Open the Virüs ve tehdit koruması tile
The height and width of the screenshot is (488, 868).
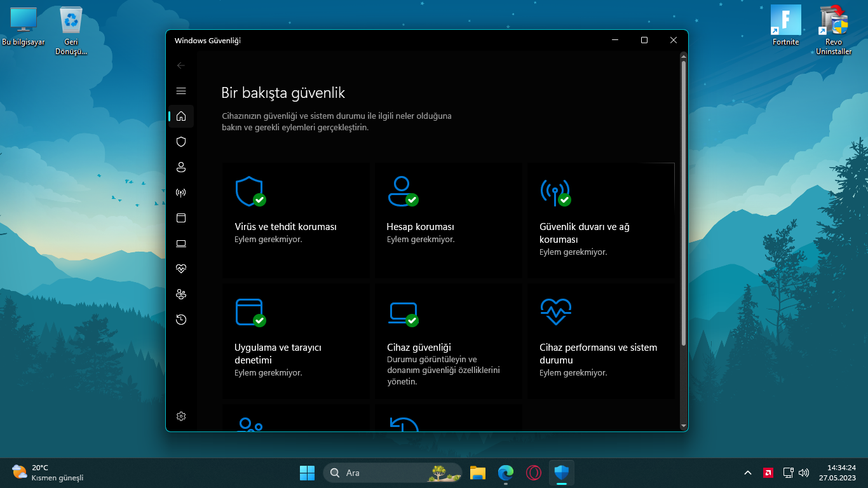(x=295, y=220)
